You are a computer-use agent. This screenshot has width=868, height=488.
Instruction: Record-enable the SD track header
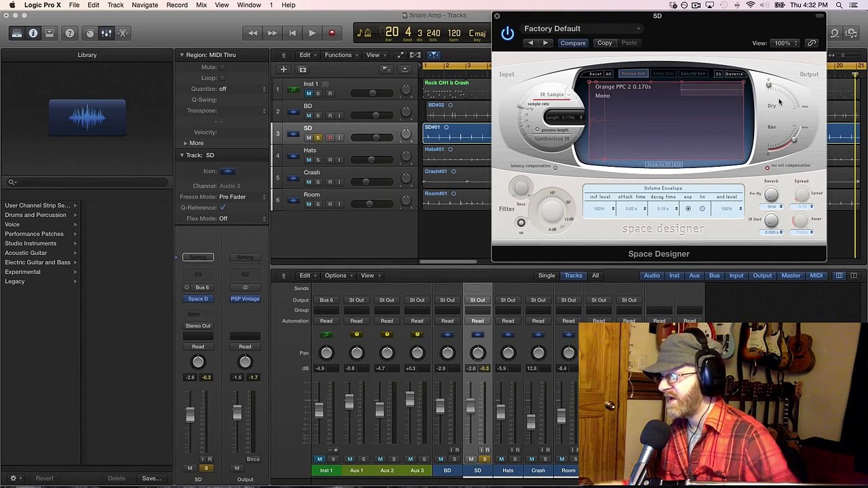coord(330,138)
